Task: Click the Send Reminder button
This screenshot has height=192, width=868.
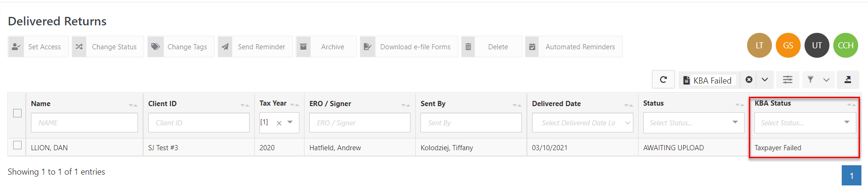Action: [x=255, y=46]
